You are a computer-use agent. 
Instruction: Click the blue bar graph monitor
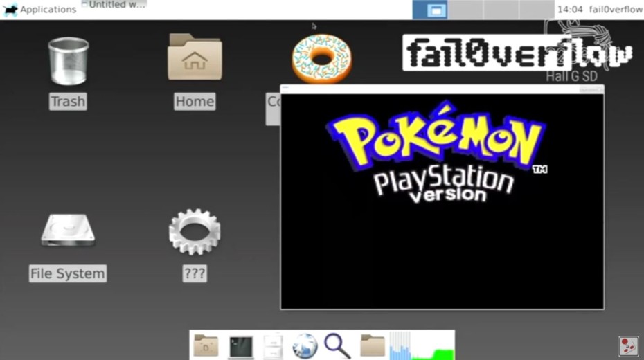[x=400, y=345]
